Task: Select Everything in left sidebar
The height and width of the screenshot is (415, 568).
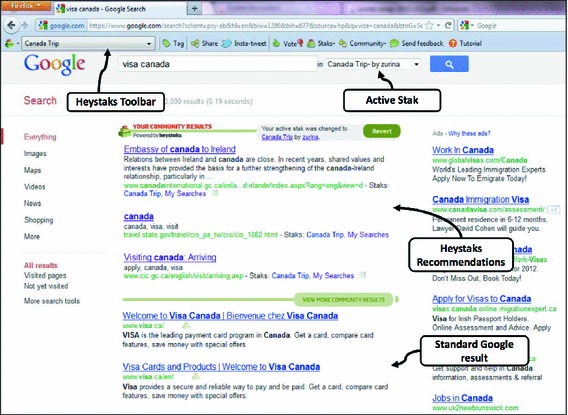Action: pyautogui.click(x=40, y=137)
